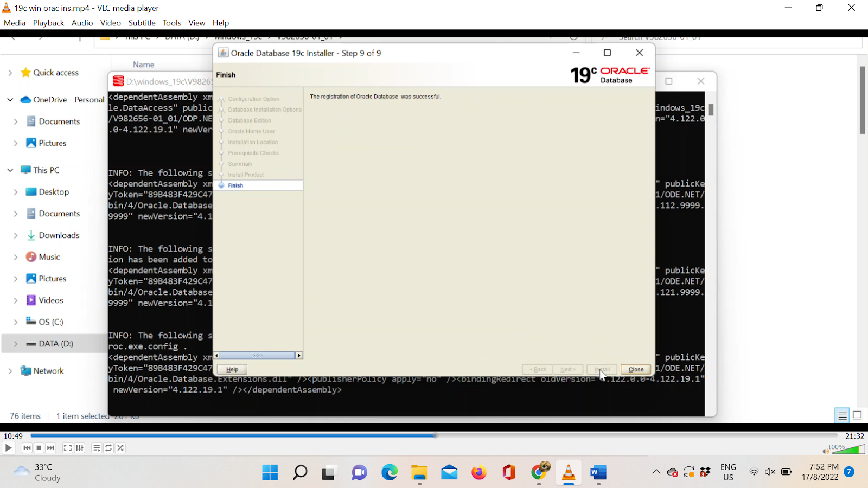This screenshot has width=868, height=488.
Task: Click the installer steps horizontal scrollbar thumb
Action: click(x=257, y=356)
